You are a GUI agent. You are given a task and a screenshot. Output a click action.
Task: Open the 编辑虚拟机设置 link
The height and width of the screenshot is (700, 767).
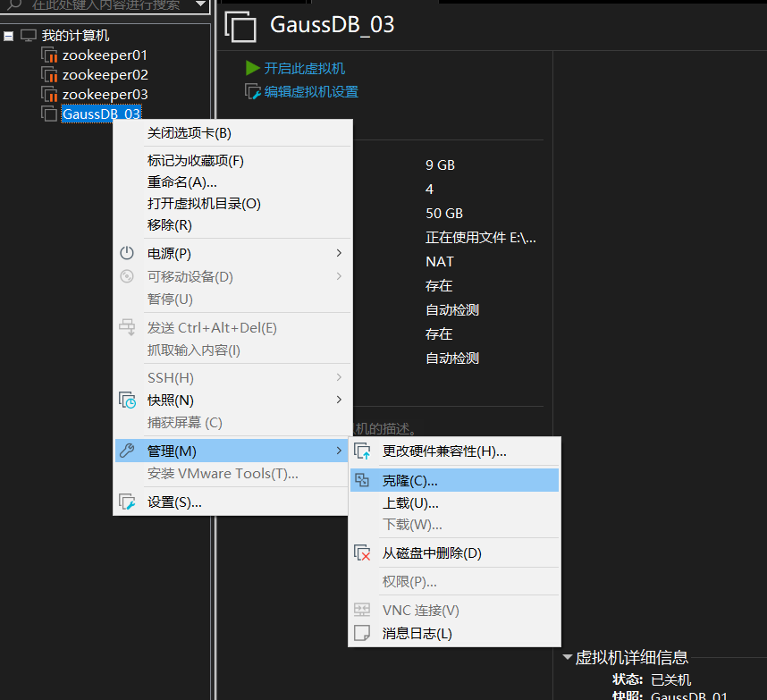click(x=311, y=91)
